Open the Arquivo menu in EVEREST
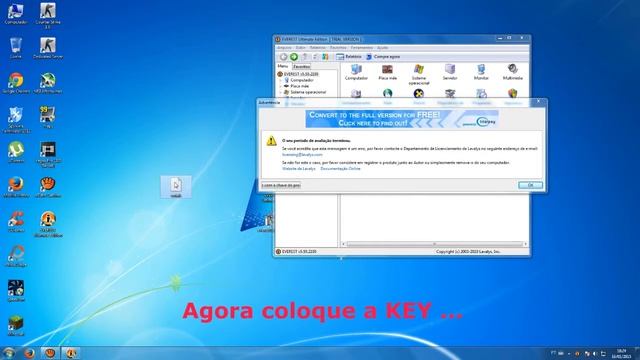The width and height of the screenshot is (640, 360). point(284,48)
